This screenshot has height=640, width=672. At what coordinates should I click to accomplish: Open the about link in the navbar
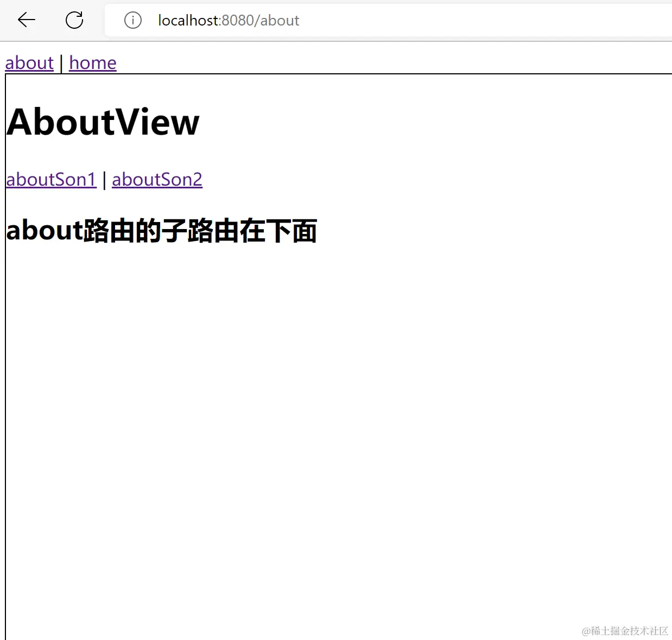29,63
